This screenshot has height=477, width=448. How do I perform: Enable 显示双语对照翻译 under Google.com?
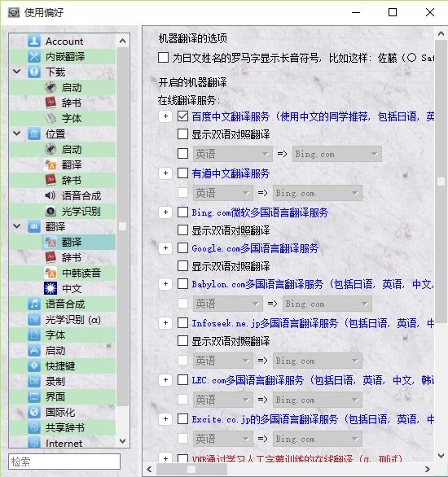coord(182,266)
